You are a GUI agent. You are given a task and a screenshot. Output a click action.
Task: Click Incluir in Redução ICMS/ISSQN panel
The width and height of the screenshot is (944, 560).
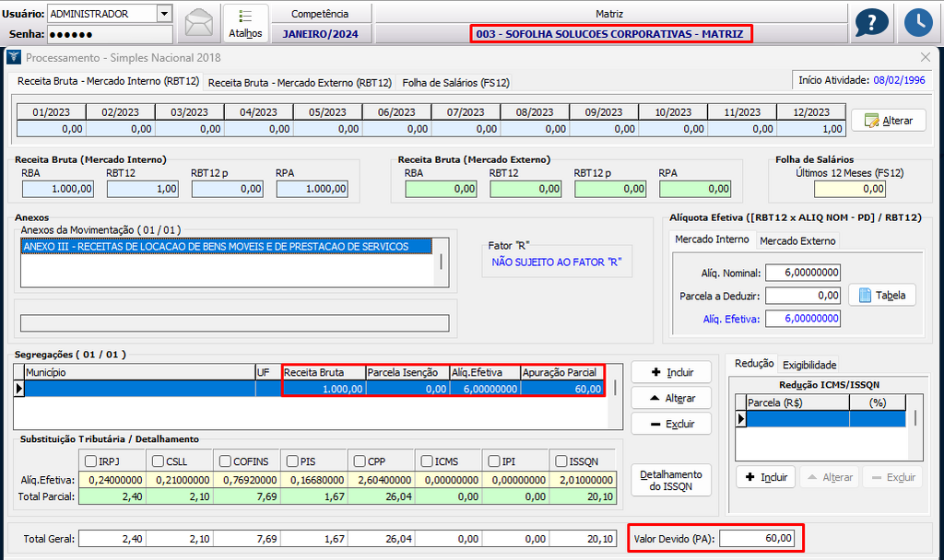point(765,477)
